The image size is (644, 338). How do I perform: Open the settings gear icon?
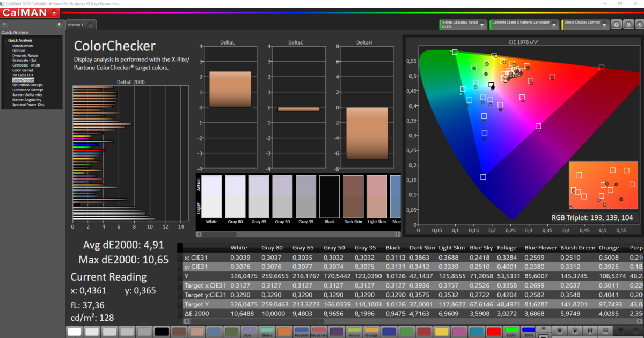click(617, 24)
